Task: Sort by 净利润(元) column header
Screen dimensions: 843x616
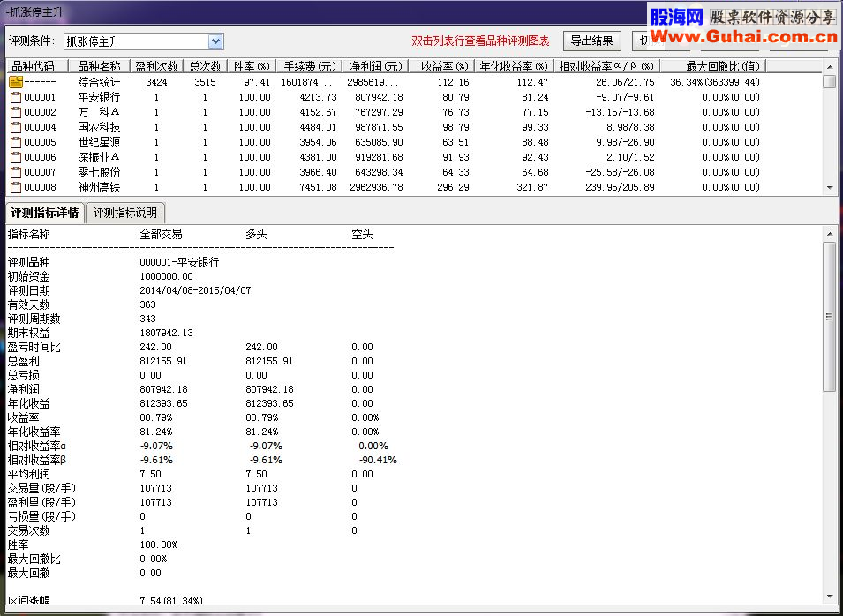Action: [375, 66]
